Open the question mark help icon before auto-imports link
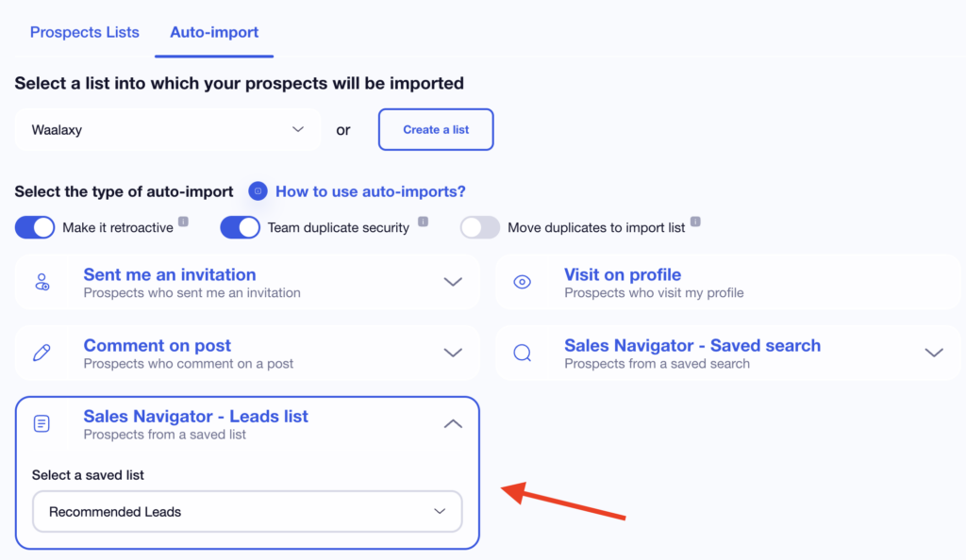This screenshot has width=966, height=560. click(x=258, y=191)
